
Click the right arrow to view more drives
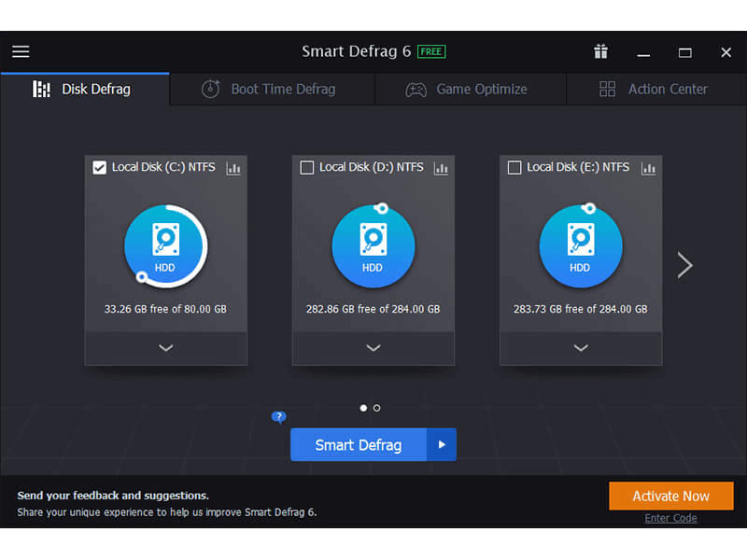click(x=684, y=265)
